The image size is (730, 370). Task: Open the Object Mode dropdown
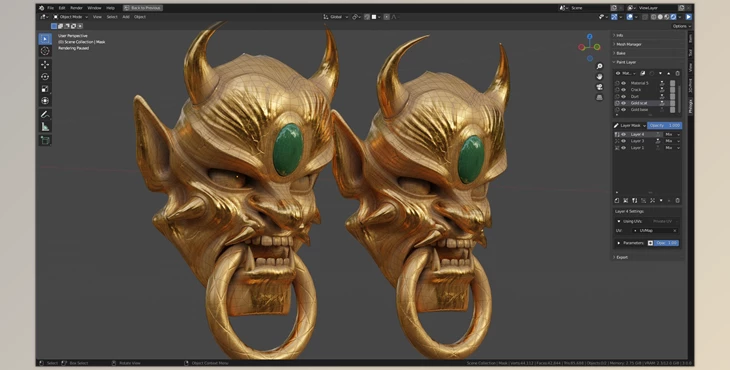coord(70,17)
